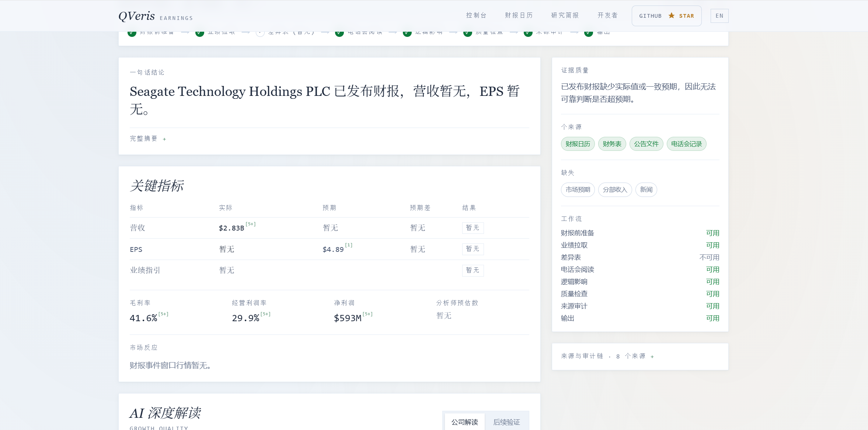Click the 暂无 result badge in 营收 row
The width and height of the screenshot is (868, 430).
point(473,228)
